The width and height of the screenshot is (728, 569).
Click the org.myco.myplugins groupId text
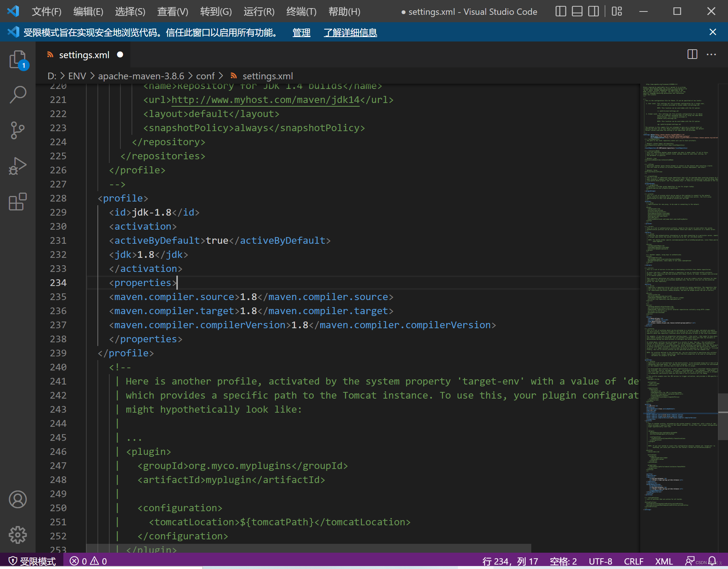tap(240, 466)
